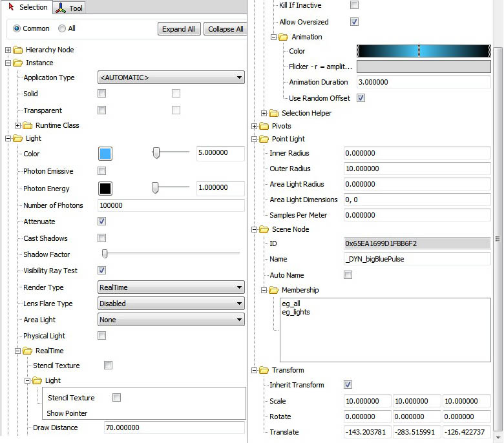Uncheck the Use Random Offset checkbox
The width and height of the screenshot is (504, 443).
(361, 98)
